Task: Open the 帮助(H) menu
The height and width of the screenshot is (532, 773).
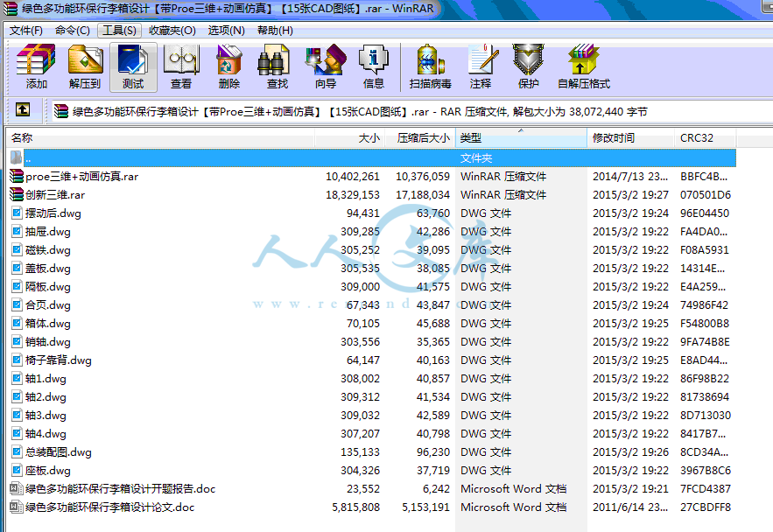Action: click(x=275, y=31)
